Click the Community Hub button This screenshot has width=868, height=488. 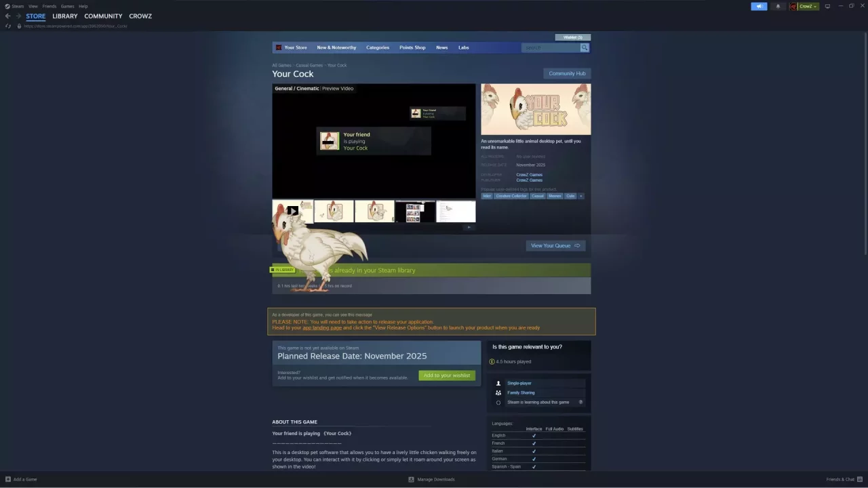(567, 73)
